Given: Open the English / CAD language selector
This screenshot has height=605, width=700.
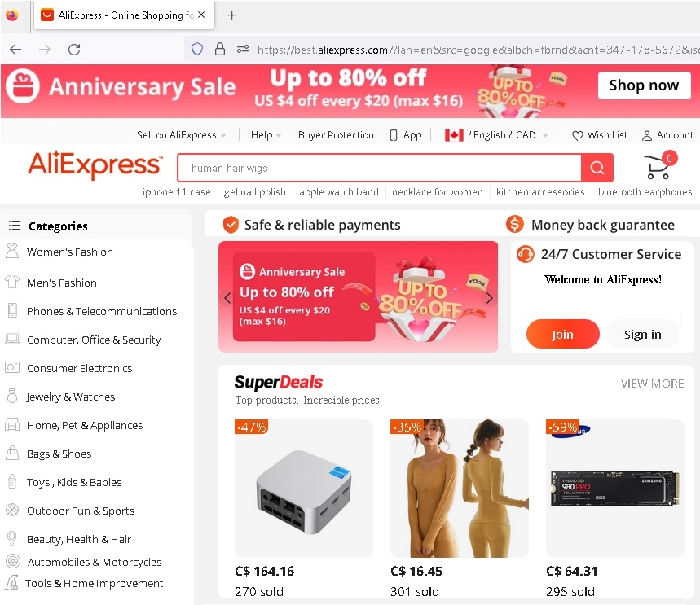Looking at the screenshot, I should [496, 134].
